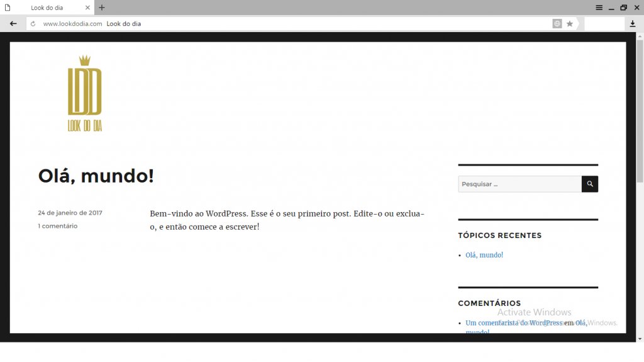The image size is (644, 362).
Task: Click the scrollbar up arrow
Action: pos(640,37)
